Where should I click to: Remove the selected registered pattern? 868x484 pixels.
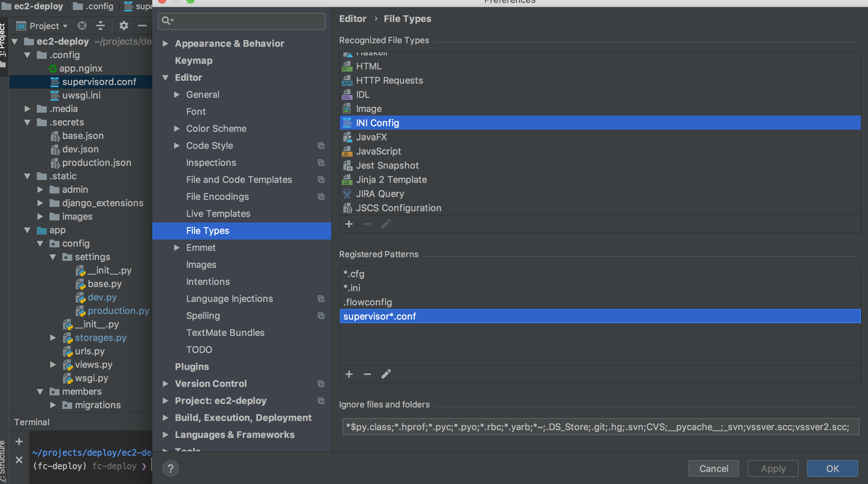[367, 374]
